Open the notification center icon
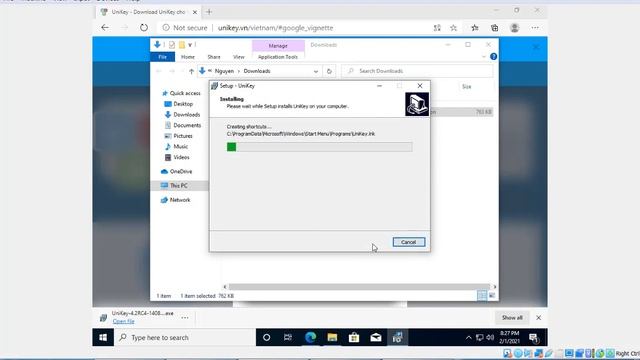 [x=533, y=338]
